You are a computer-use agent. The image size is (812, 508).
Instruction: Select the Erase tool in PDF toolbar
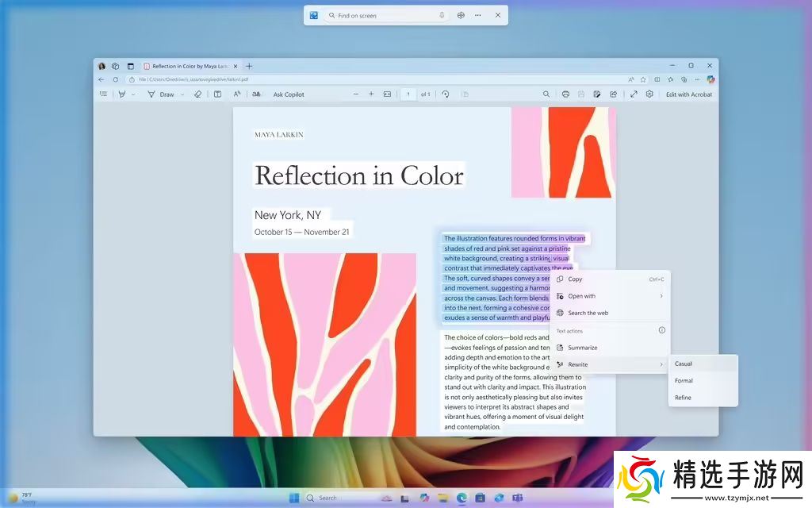pyautogui.click(x=197, y=94)
